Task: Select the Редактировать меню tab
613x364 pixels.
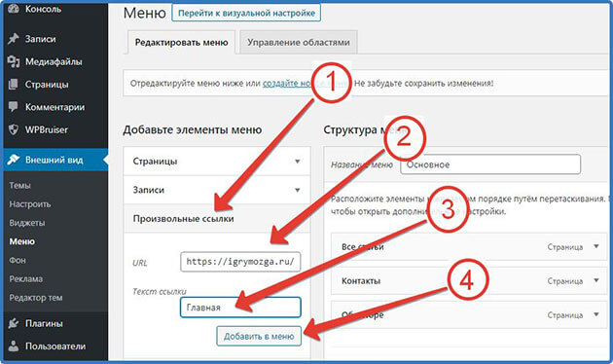Action: click(181, 42)
